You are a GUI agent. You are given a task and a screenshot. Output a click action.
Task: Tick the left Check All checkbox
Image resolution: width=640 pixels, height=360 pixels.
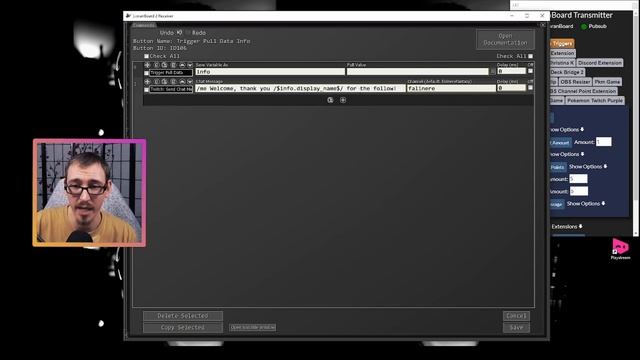point(146,56)
